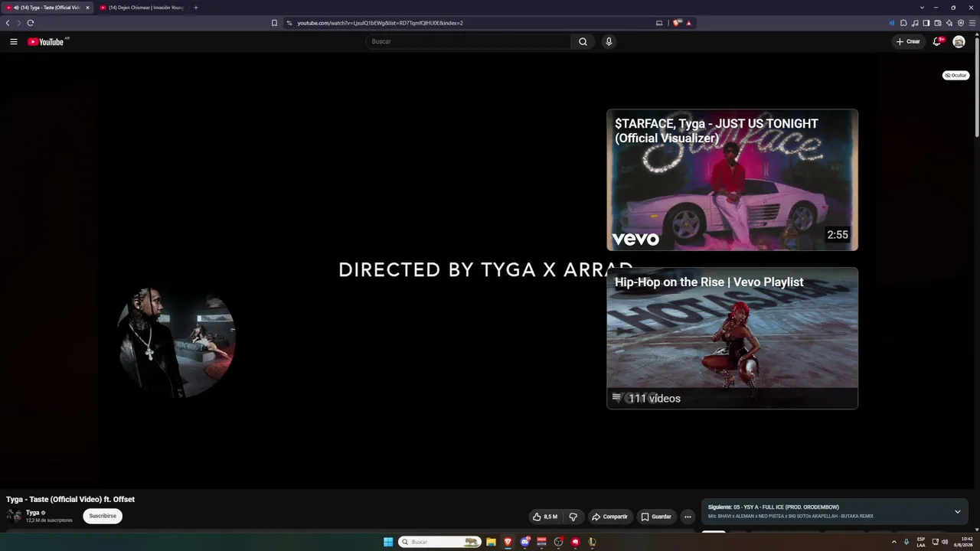Open the taskbar clock and date
980x551 pixels.
(962, 542)
